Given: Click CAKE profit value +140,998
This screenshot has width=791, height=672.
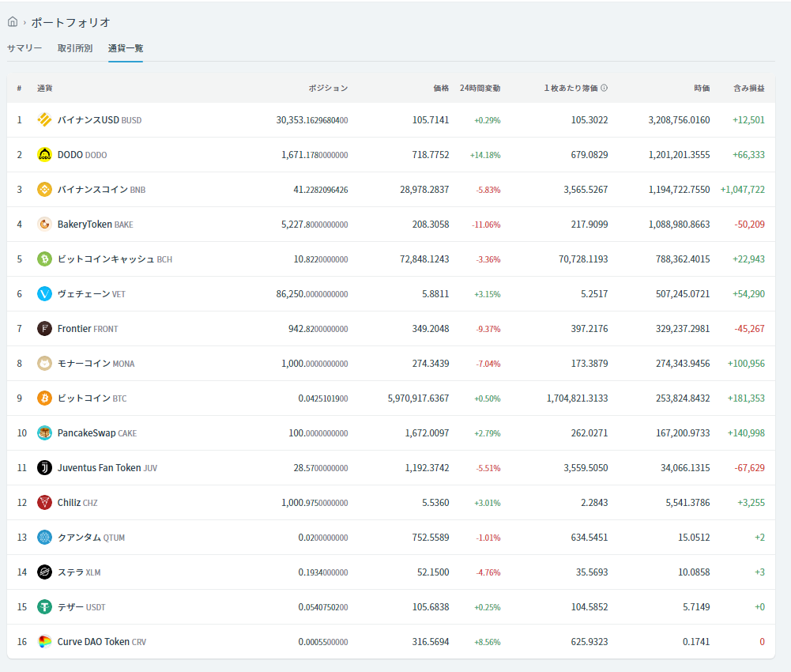Looking at the screenshot, I should 746,434.
